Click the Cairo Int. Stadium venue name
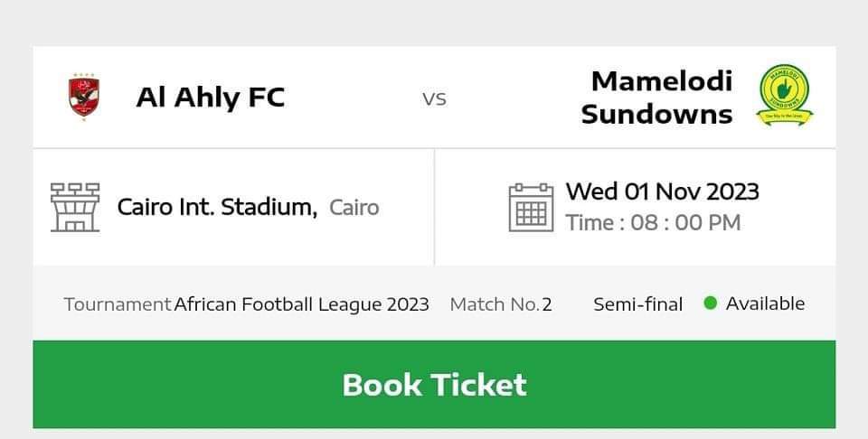This screenshot has width=868, height=439. coord(217,207)
